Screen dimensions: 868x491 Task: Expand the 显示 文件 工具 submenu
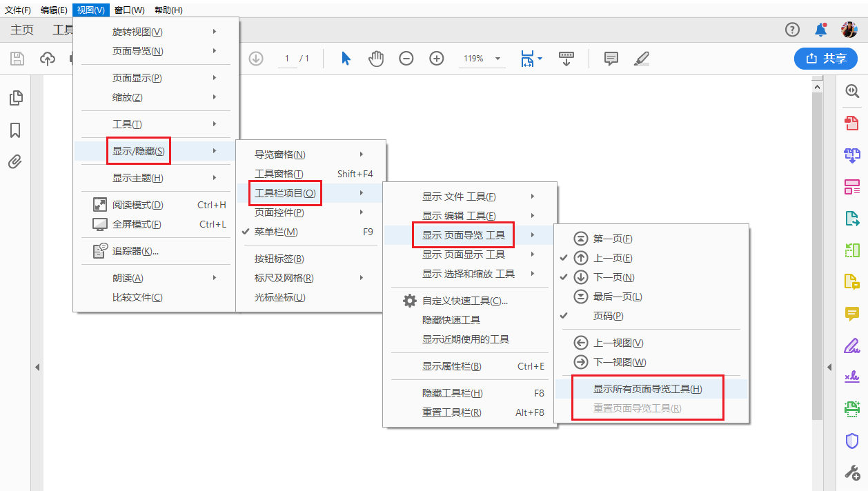[x=470, y=197]
